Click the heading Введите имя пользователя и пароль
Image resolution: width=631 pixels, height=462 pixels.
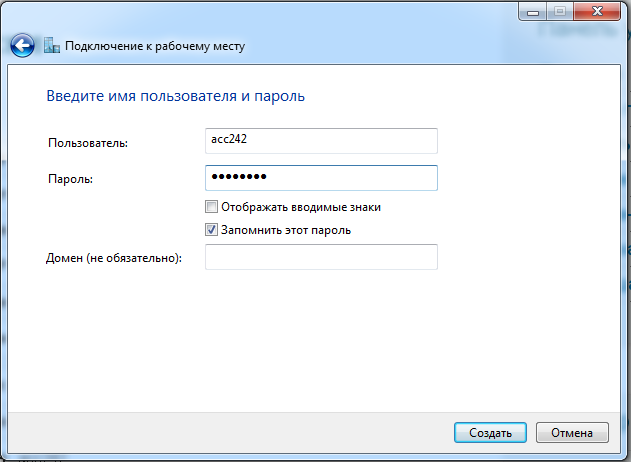176,97
